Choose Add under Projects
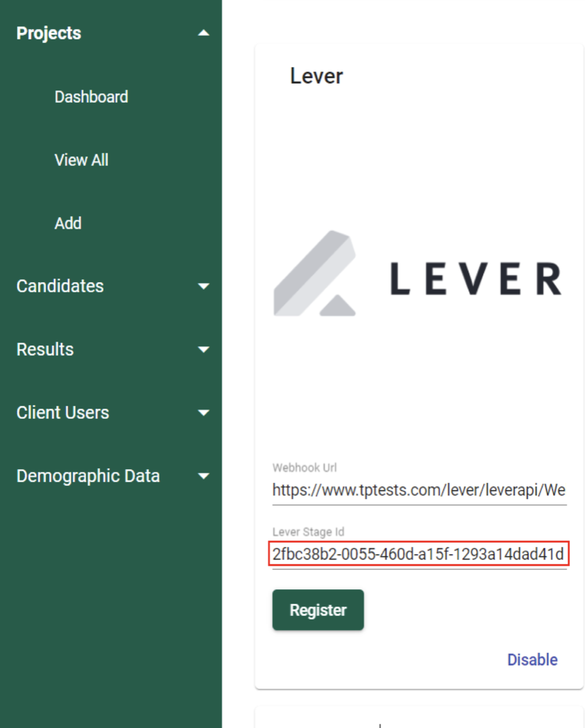585x728 pixels. 68,223
